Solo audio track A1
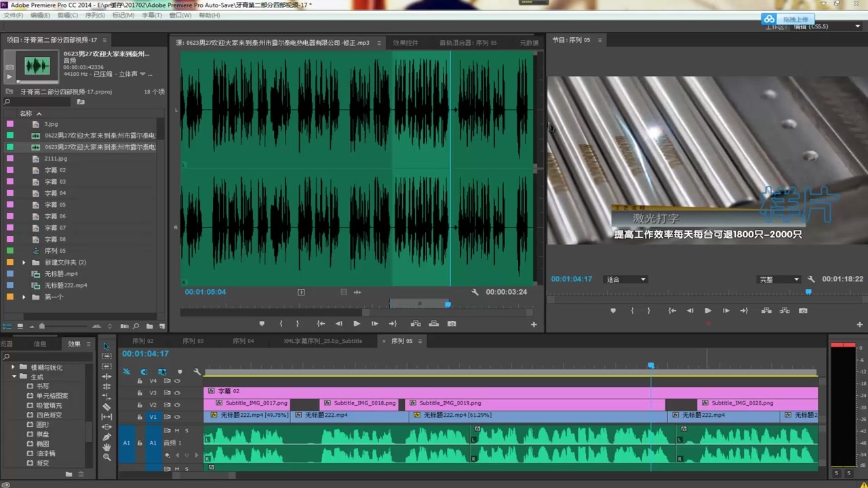 click(x=186, y=430)
